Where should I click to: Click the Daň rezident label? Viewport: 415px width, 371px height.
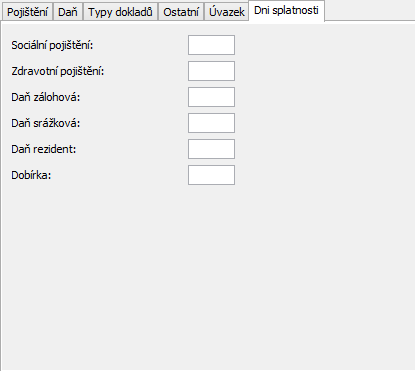click(x=44, y=149)
